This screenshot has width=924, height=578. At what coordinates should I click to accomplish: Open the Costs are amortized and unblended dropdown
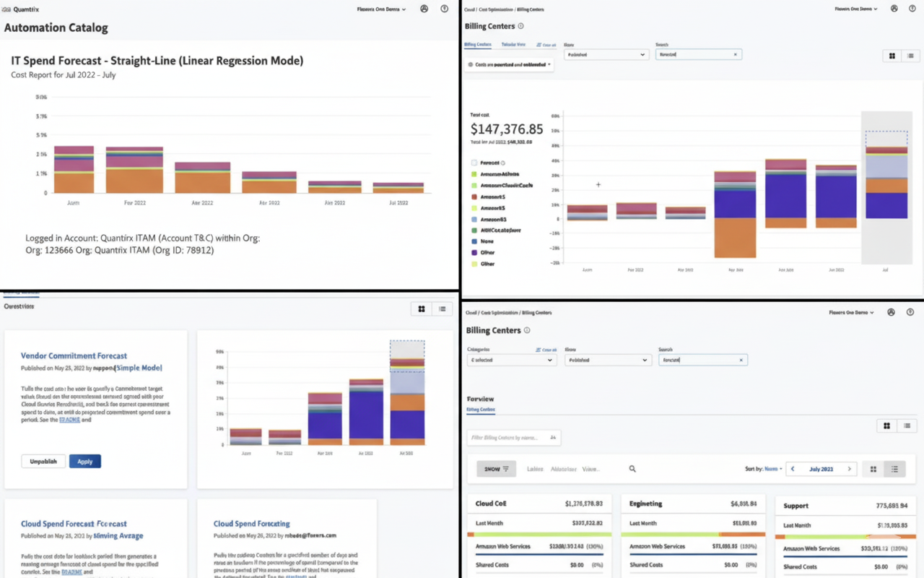(x=509, y=64)
